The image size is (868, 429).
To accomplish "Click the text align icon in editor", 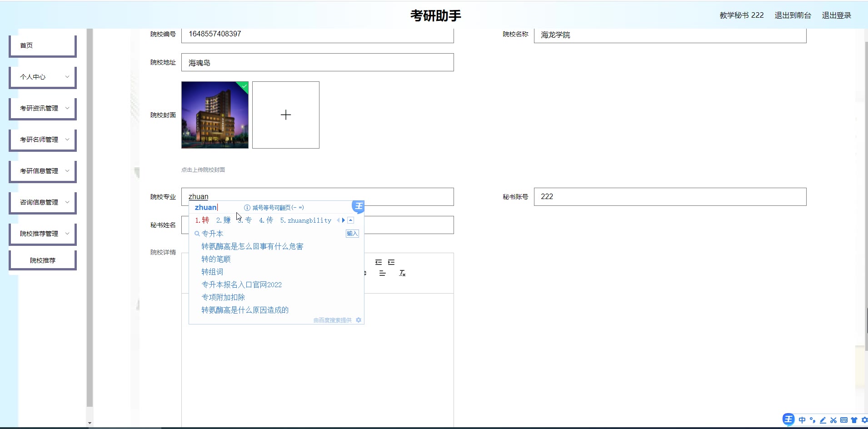I will tap(382, 273).
